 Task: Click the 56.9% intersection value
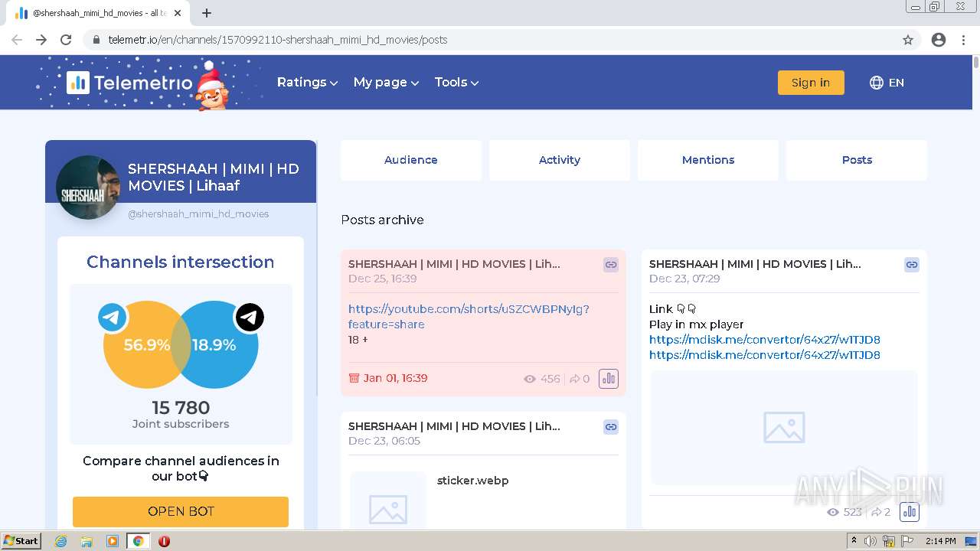147,345
